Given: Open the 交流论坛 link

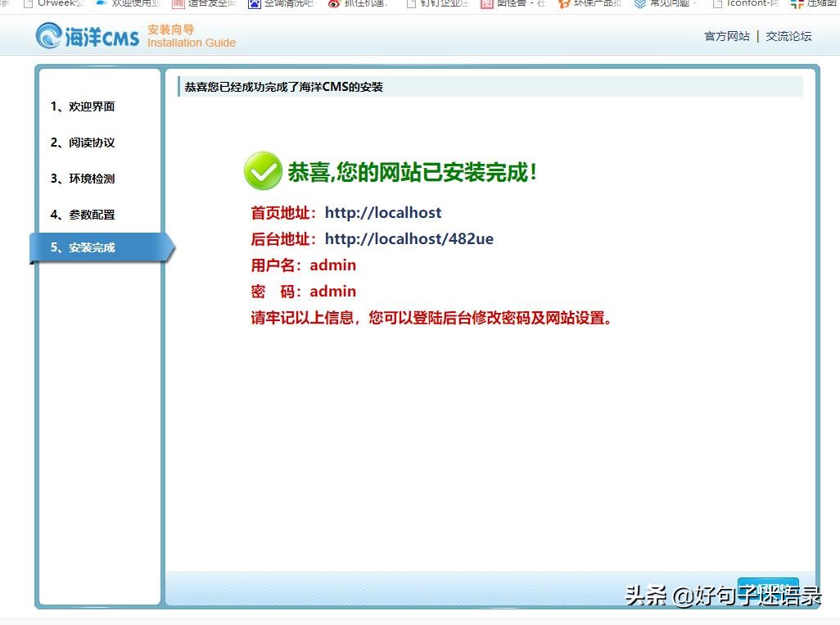Looking at the screenshot, I should (x=788, y=36).
